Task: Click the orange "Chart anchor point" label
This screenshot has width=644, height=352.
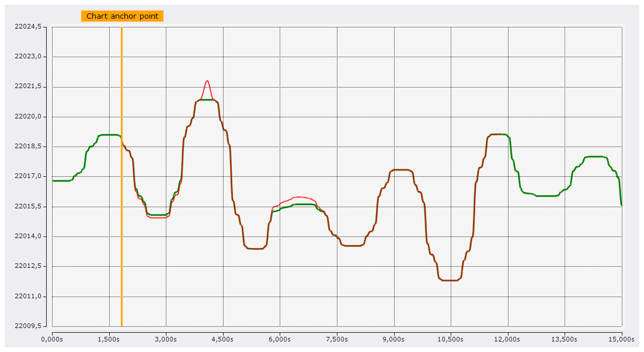Action: pos(123,16)
